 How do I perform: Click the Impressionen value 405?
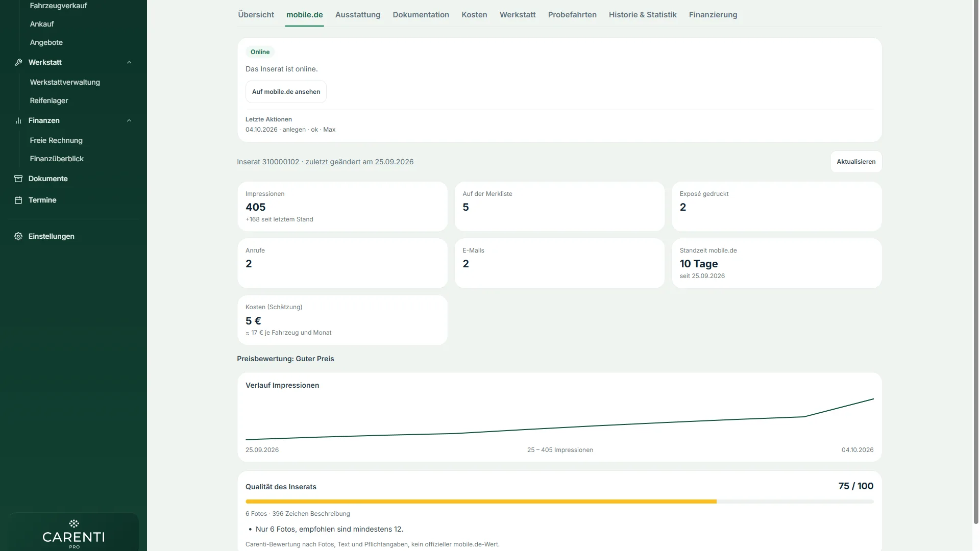(x=255, y=207)
